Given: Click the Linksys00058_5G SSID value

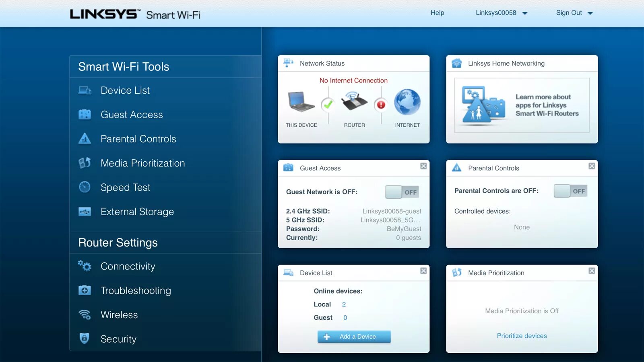Looking at the screenshot, I should tap(390, 220).
